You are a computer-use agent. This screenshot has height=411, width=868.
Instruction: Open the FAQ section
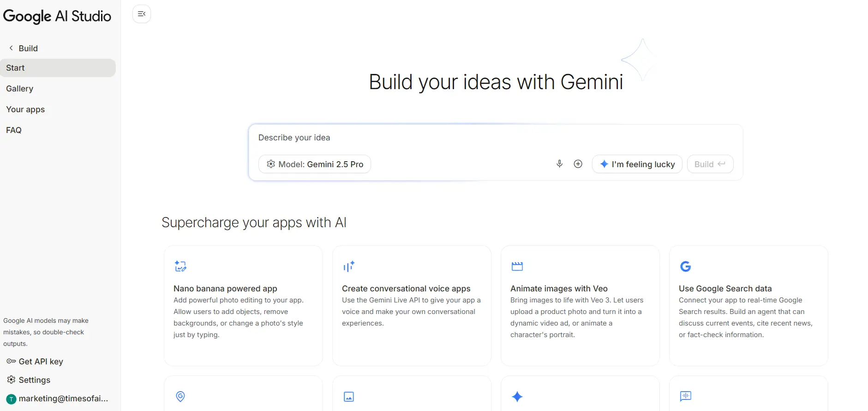click(14, 130)
